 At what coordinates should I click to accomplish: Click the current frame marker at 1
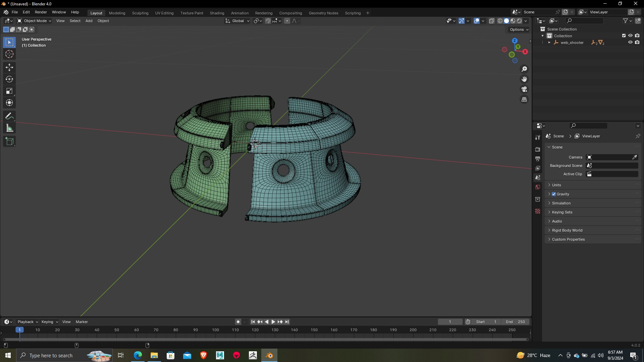click(19, 330)
